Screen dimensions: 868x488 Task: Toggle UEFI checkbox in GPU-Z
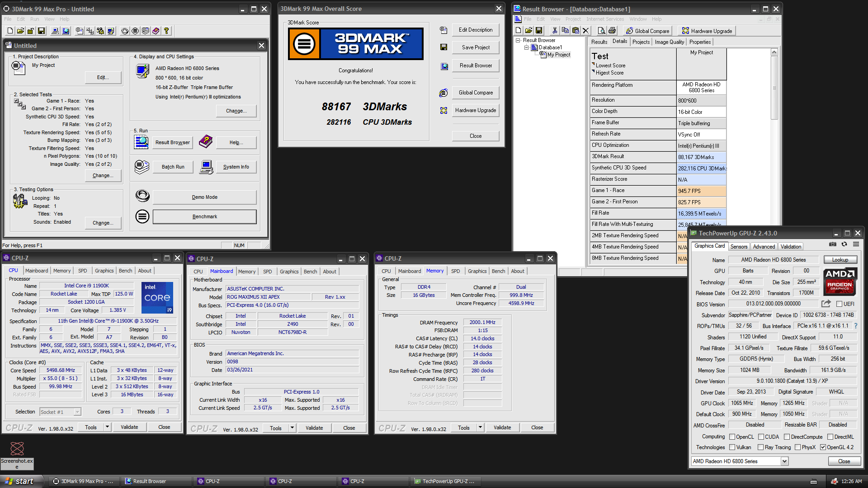click(x=840, y=304)
